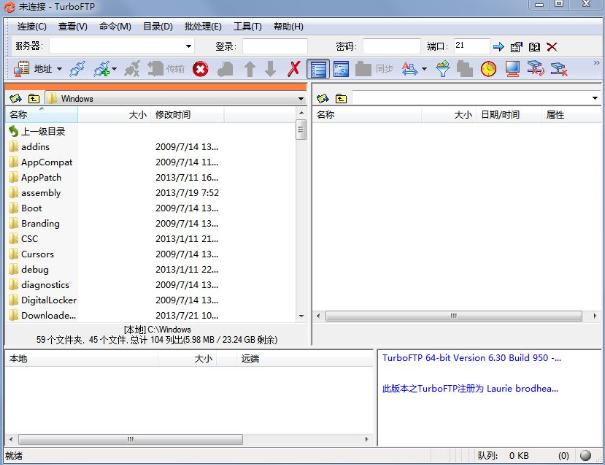Open the 批处理(E) menu
The height and width of the screenshot is (465, 605).
pyautogui.click(x=203, y=26)
